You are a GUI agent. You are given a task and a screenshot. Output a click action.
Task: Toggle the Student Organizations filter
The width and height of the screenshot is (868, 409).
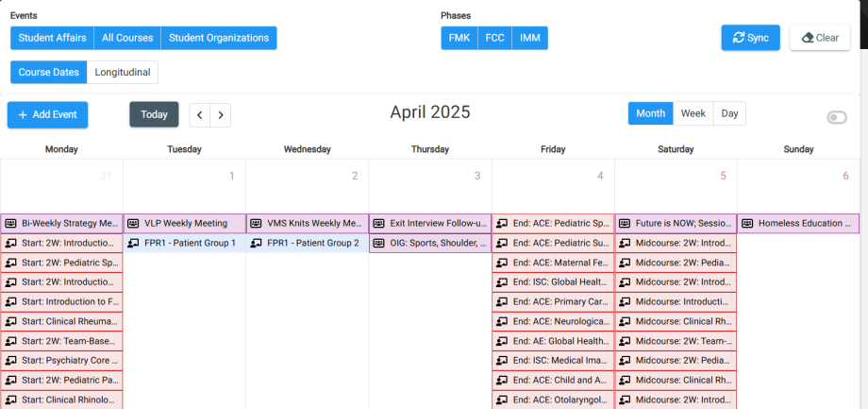click(x=219, y=38)
